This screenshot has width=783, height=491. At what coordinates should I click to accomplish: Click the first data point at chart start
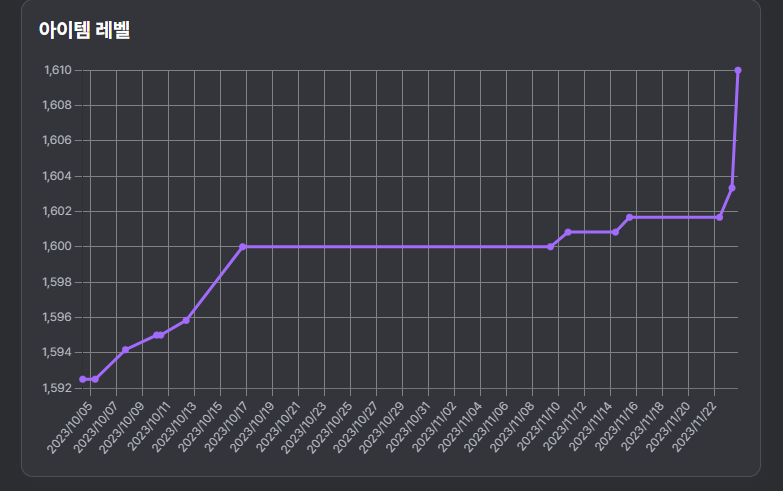click(x=83, y=380)
